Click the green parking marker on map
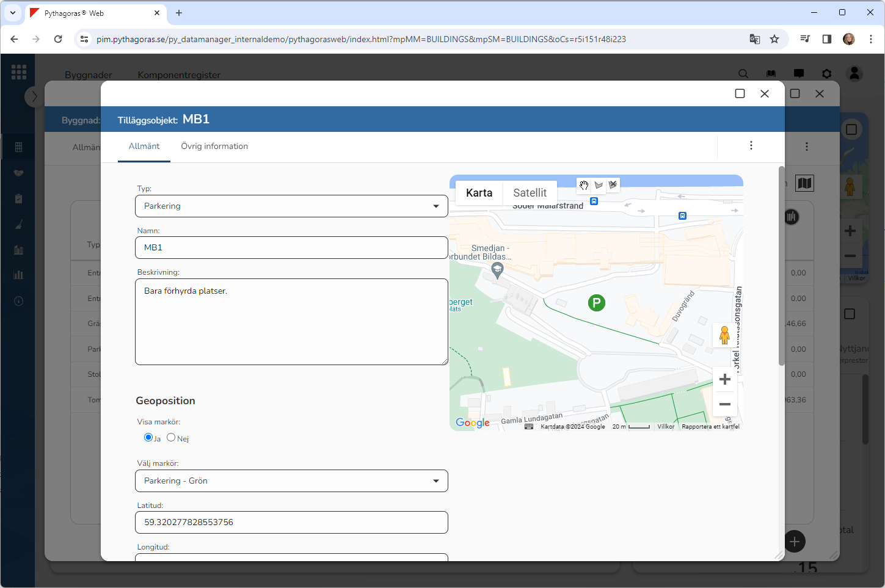This screenshot has height=588, width=885. click(596, 302)
